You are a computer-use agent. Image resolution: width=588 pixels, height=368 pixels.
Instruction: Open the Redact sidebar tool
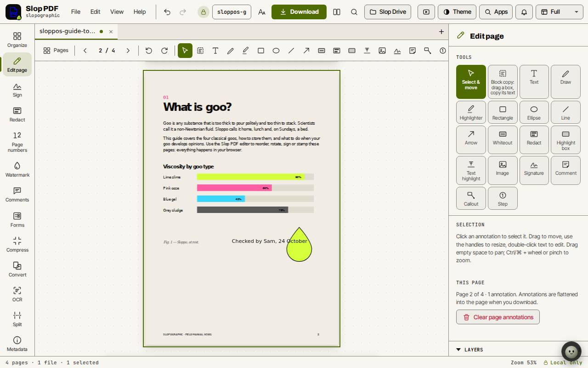(17, 115)
